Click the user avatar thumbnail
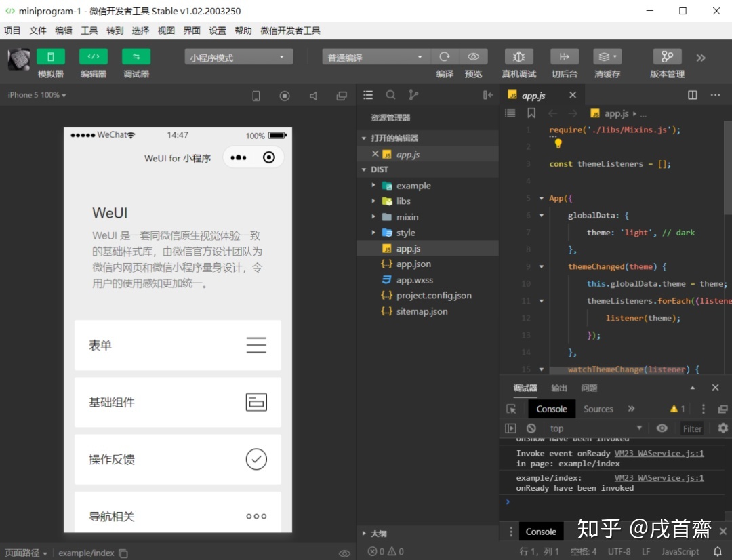Viewport: 732px width, 560px height. [19, 60]
